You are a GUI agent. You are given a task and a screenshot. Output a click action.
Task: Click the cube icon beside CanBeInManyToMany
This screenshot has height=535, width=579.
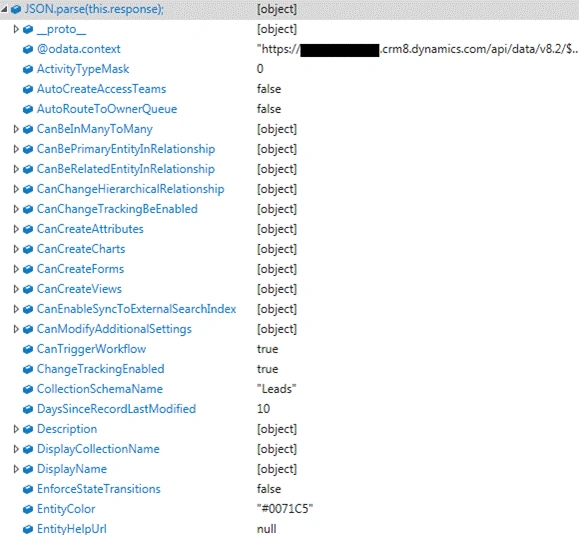tap(28, 129)
